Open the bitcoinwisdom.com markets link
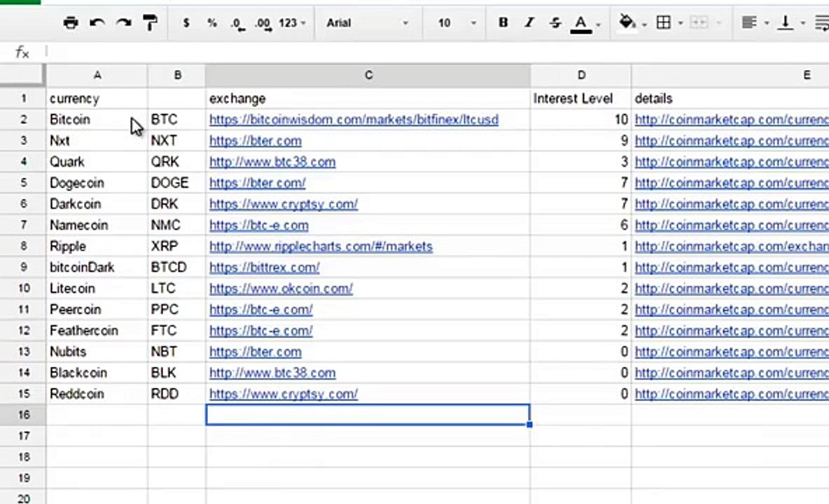This screenshot has width=829, height=504. click(354, 120)
